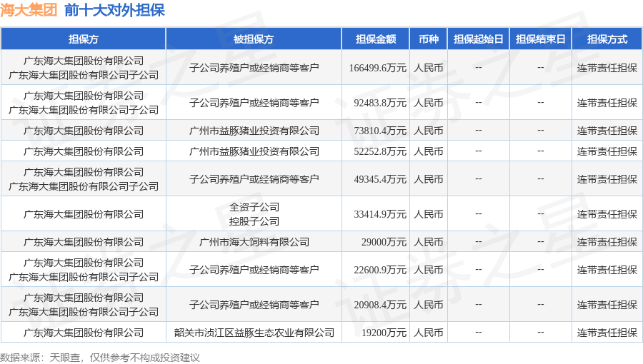Select the 币种 column header

(x=429, y=39)
